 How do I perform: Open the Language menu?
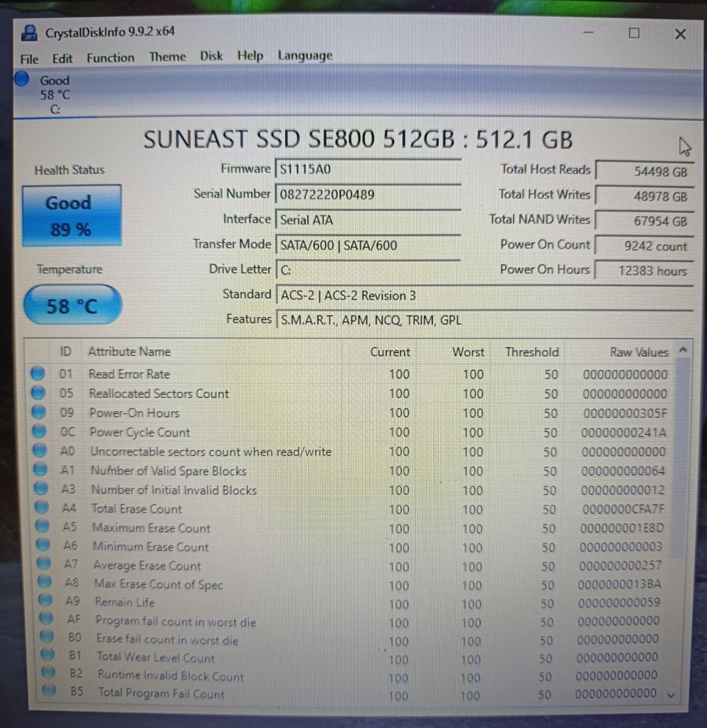coord(305,55)
